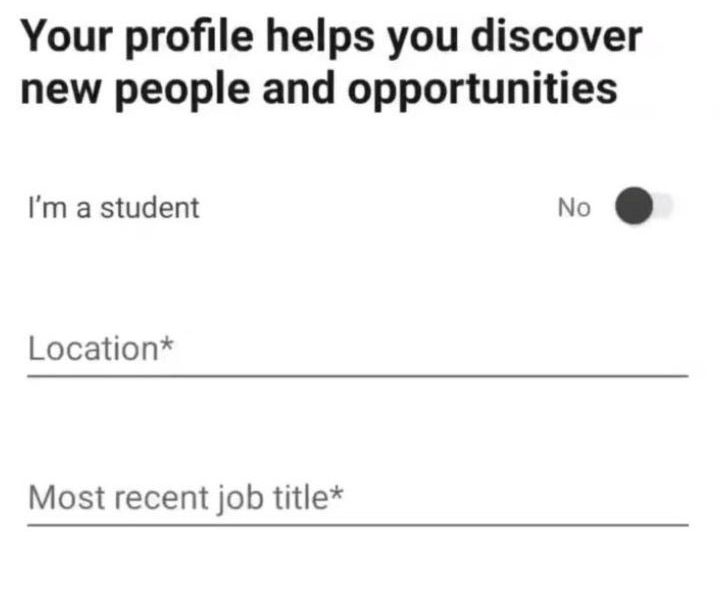720x597 pixels.
Task: Click the asterisk after job title
Action: (x=337, y=492)
